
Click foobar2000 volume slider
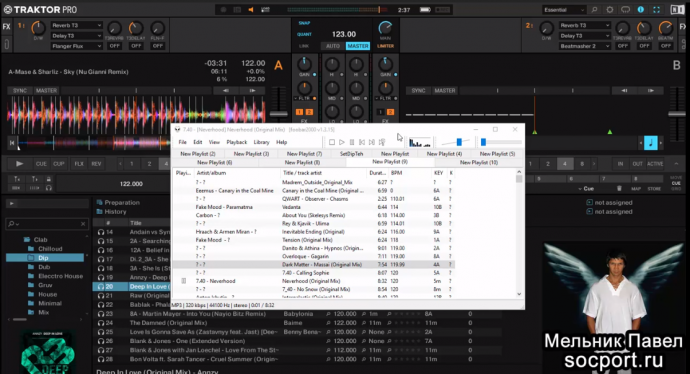coord(455,142)
